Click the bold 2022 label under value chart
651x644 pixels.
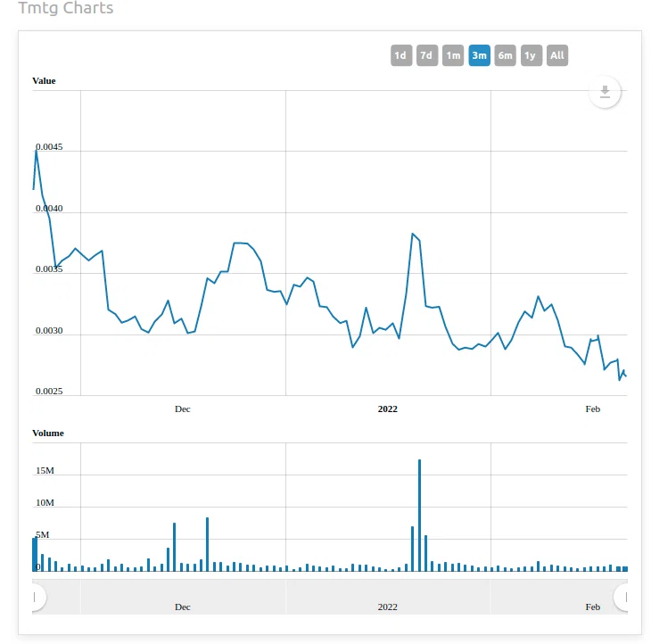coord(387,409)
